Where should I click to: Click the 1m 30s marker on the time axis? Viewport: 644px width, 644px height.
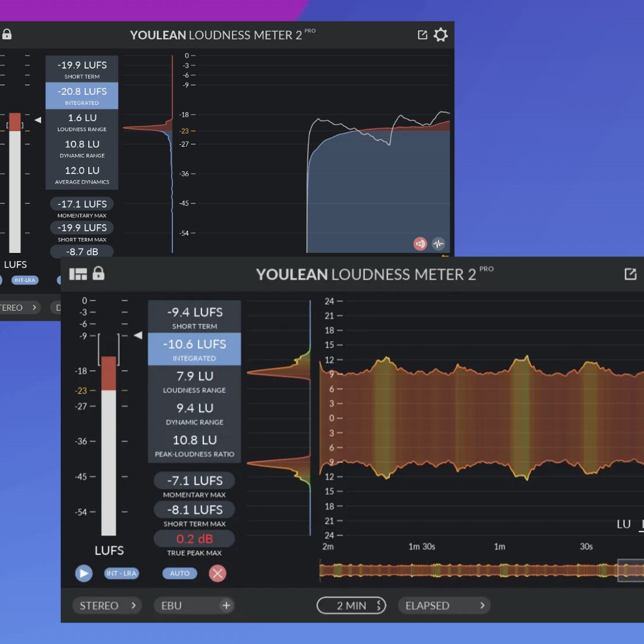pos(422,547)
